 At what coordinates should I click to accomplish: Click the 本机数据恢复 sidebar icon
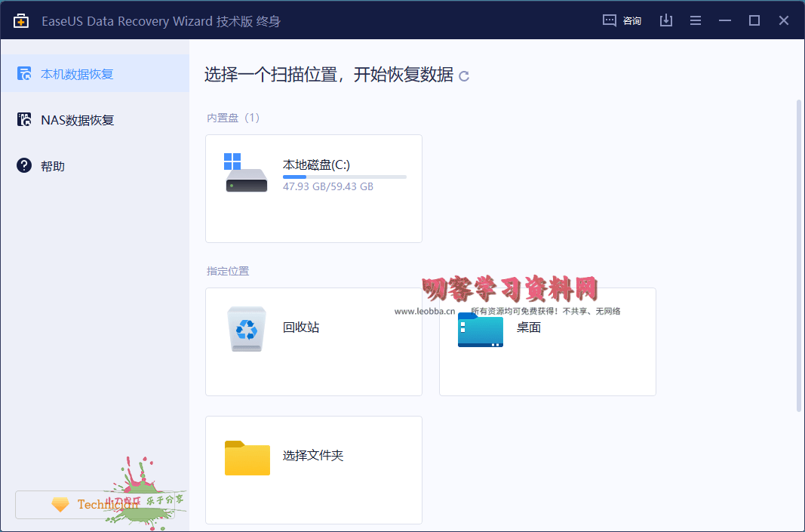24,73
